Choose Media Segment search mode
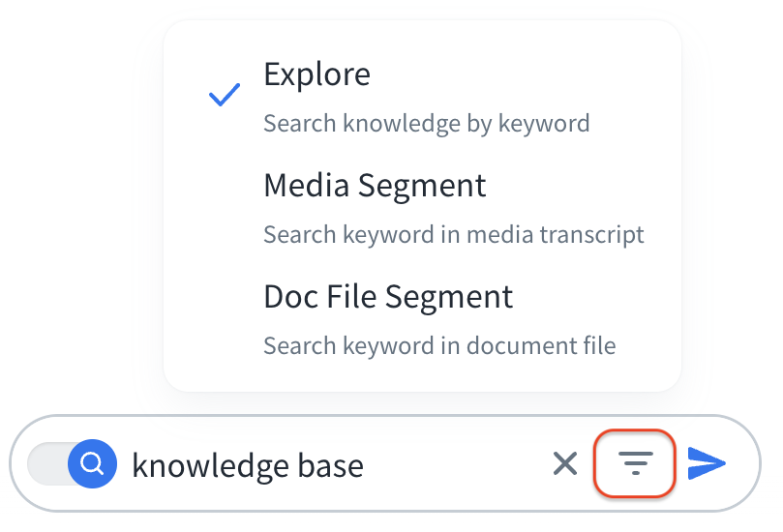 click(x=375, y=185)
